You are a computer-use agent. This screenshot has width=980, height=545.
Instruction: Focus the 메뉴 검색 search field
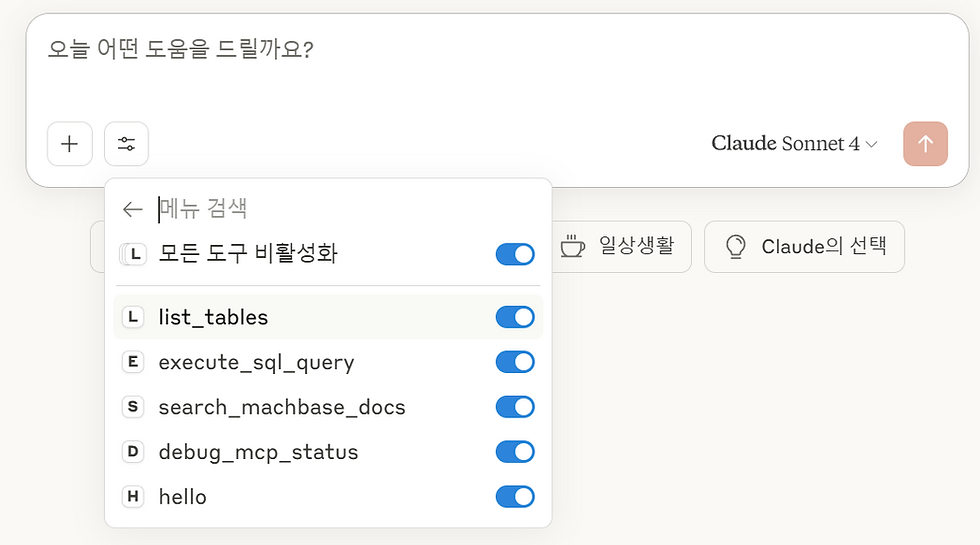point(347,209)
